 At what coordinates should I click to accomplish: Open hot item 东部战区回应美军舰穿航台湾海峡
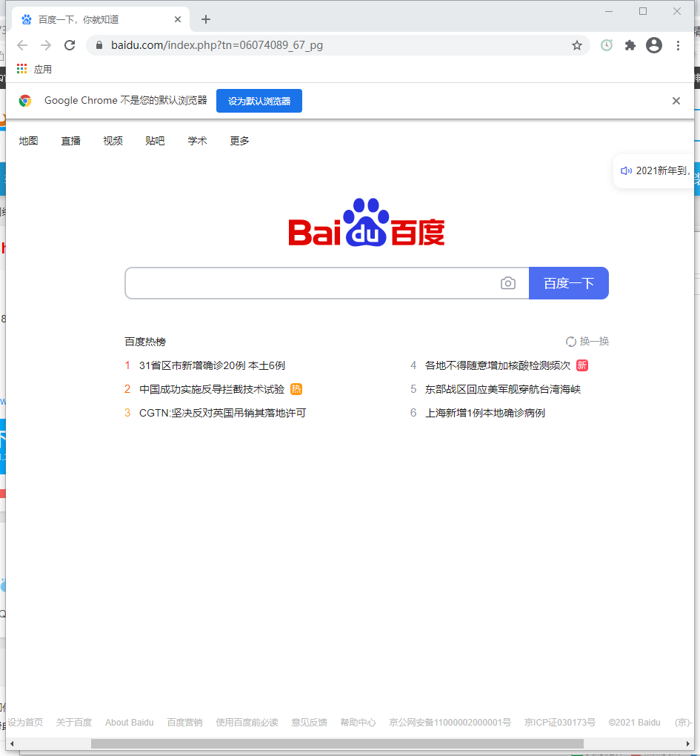[x=503, y=389]
